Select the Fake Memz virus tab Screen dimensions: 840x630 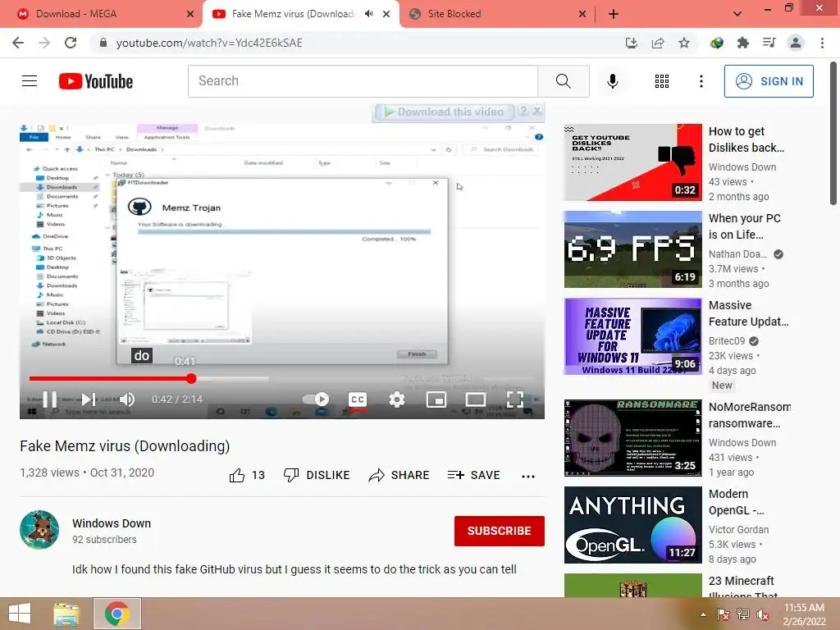click(x=293, y=14)
